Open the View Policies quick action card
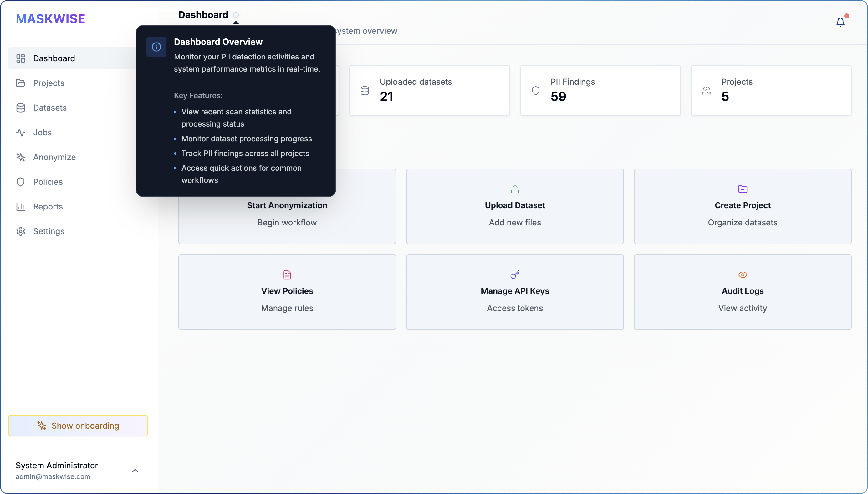868x494 pixels. (x=287, y=292)
